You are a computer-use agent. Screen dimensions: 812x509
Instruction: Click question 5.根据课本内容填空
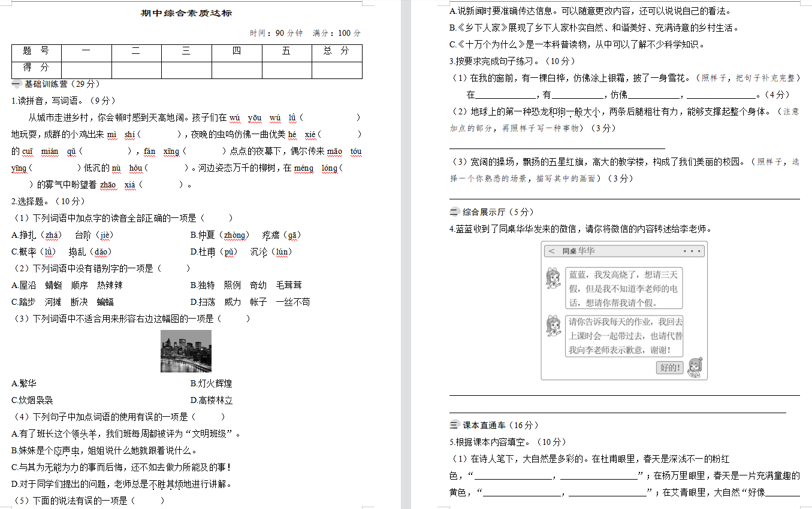(x=508, y=442)
